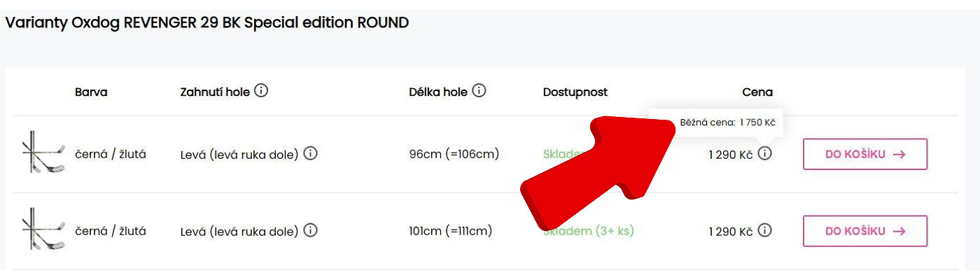The width and height of the screenshot is (980, 280).
Task: Open floorball stick thumbnail in the 96cm row
Action: coord(43,153)
